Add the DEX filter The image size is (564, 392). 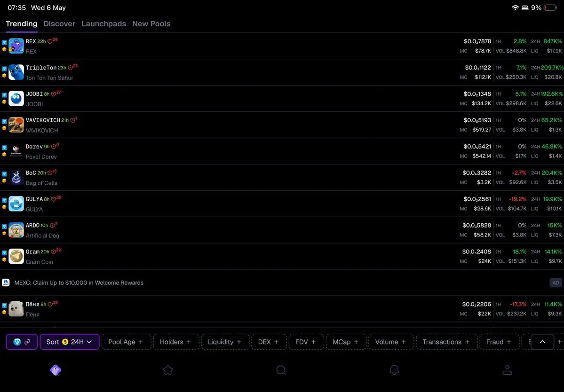(x=268, y=342)
